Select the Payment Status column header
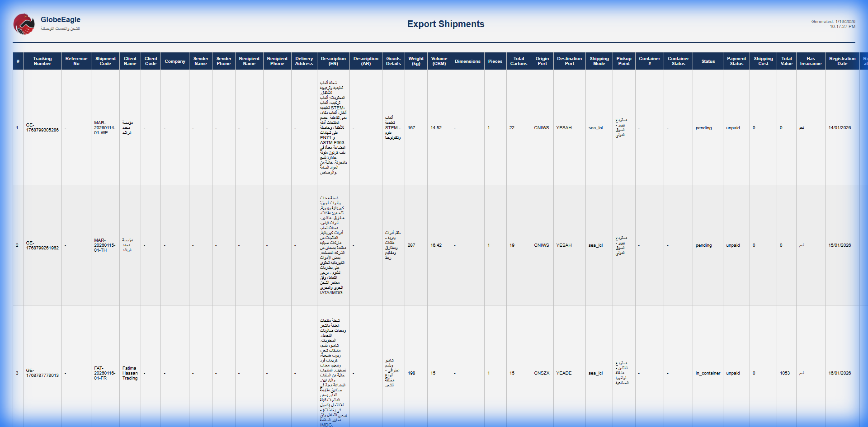This screenshot has height=427, width=868. (736, 61)
